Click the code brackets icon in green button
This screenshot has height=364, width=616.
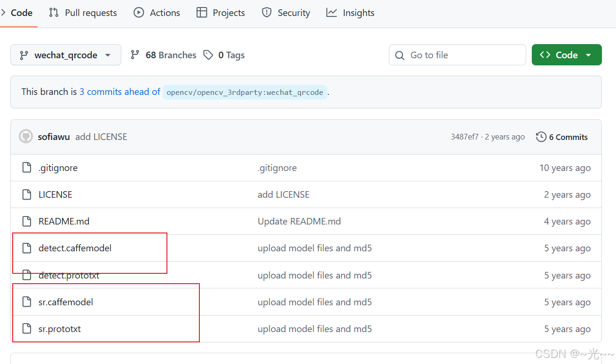pos(545,55)
